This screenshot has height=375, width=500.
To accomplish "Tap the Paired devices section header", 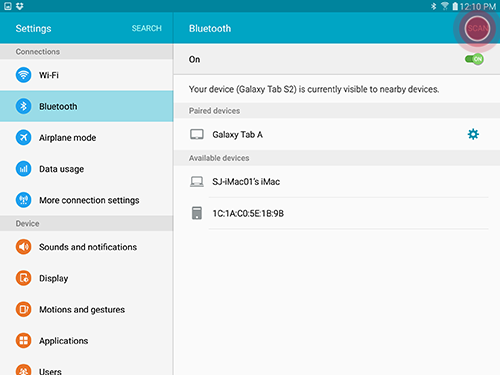I will 337,111.
